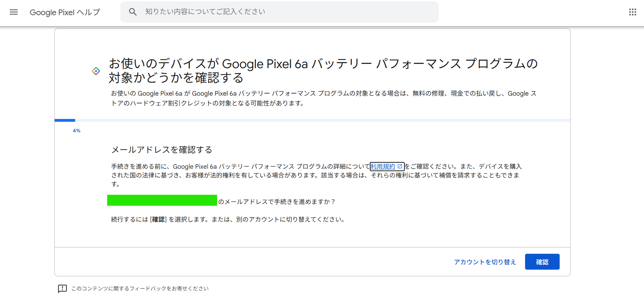Open the navigation hamburger menu
644x294 pixels.
[x=13, y=12]
